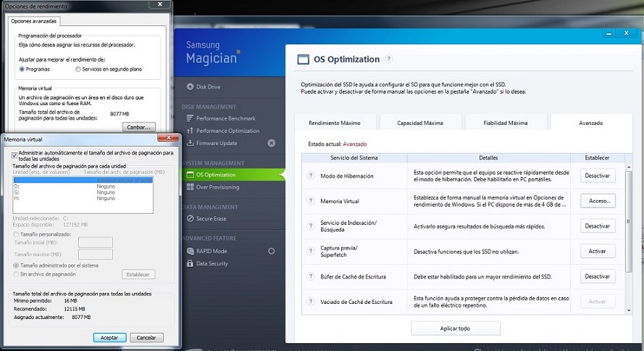The width and height of the screenshot is (644, 351).
Task: Click scroll-down arrow of services table
Action: click(x=628, y=310)
